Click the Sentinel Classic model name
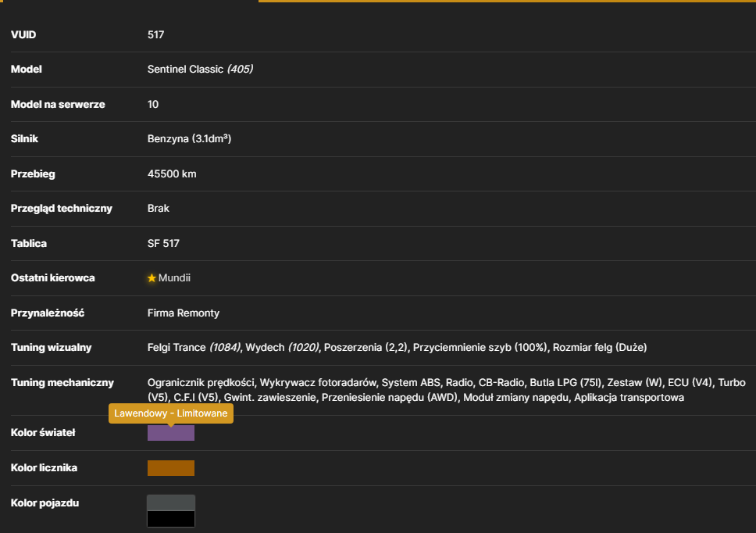Screen dimensions: 756x533 [185, 69]
